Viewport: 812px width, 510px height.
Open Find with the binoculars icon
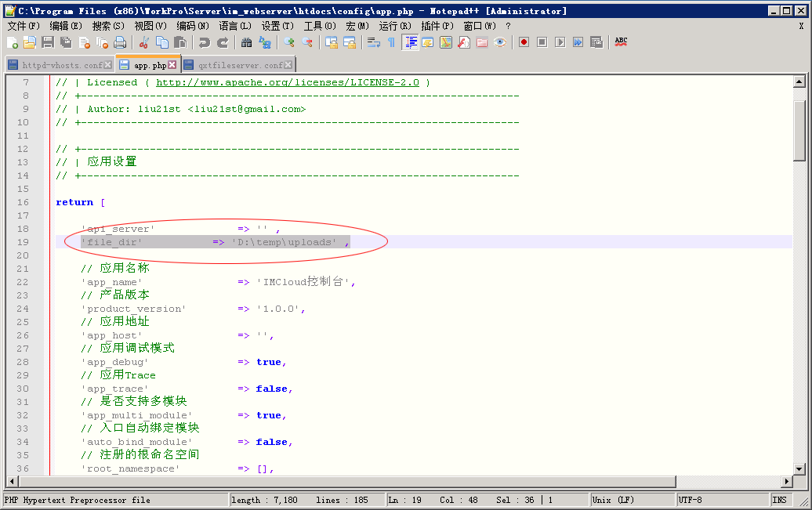click(x=246, y=42)
